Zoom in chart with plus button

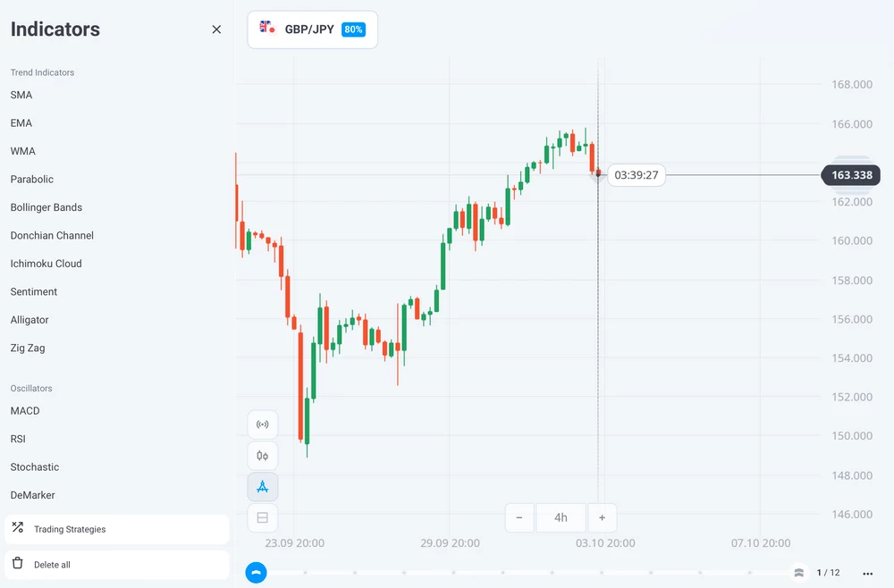coord(602,517)
